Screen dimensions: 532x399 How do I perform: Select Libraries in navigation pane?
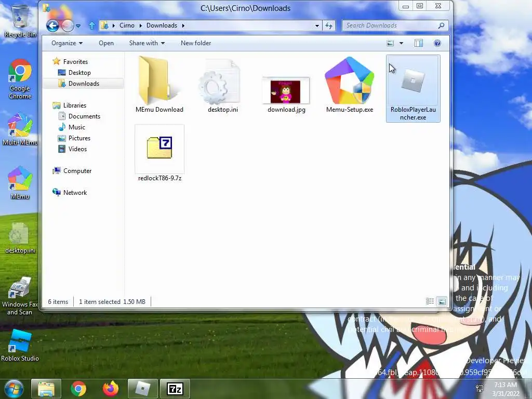pos(70,105)
